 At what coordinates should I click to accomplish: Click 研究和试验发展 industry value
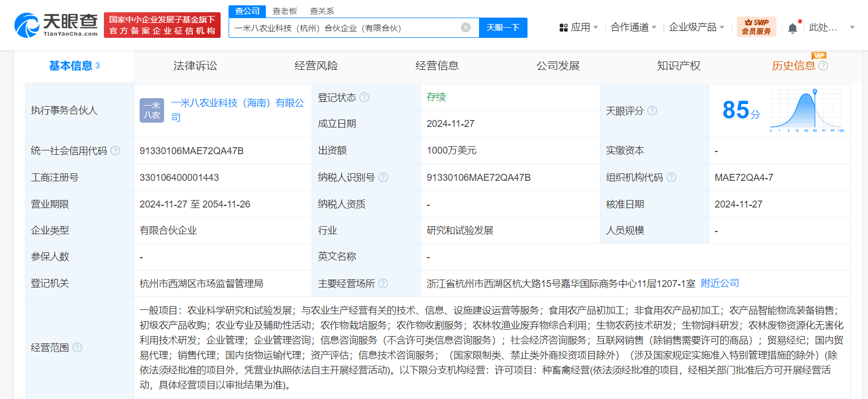pyautogui.click(x=460, y=230)
